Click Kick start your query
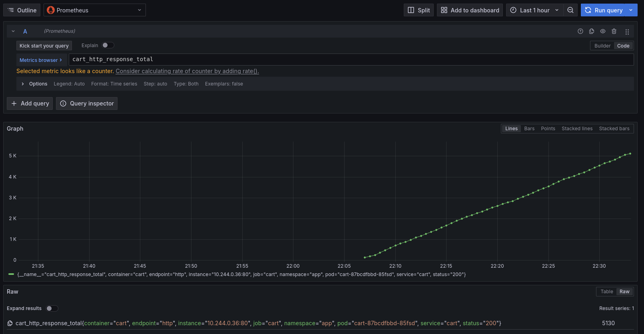 [x=44, y=46]
